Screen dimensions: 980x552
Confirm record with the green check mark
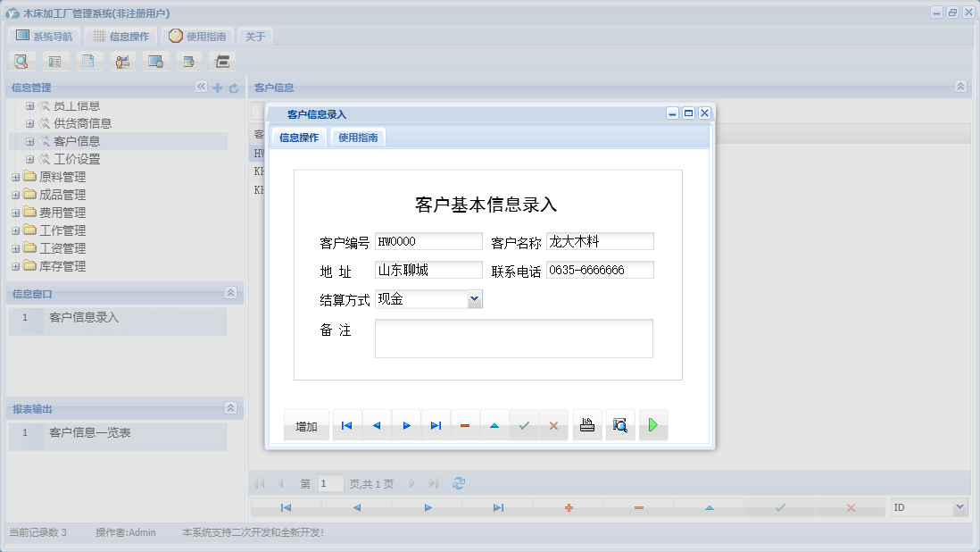tap(524, 425)
